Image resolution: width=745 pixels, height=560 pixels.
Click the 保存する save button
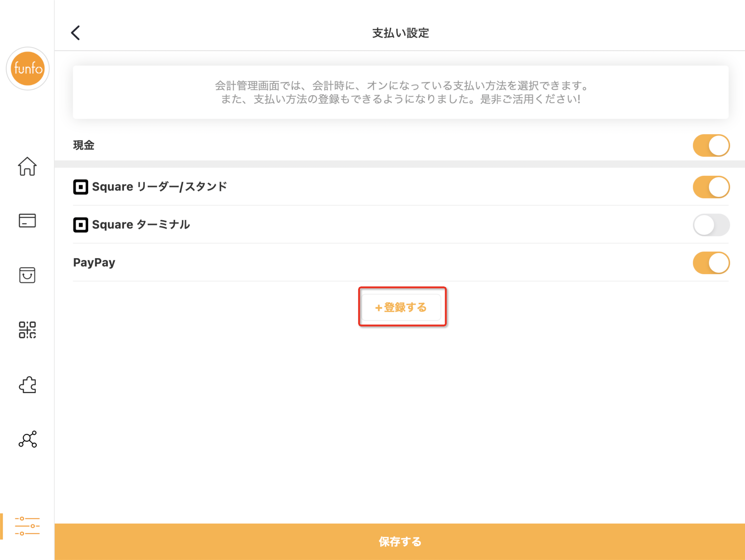click(400, 542)
